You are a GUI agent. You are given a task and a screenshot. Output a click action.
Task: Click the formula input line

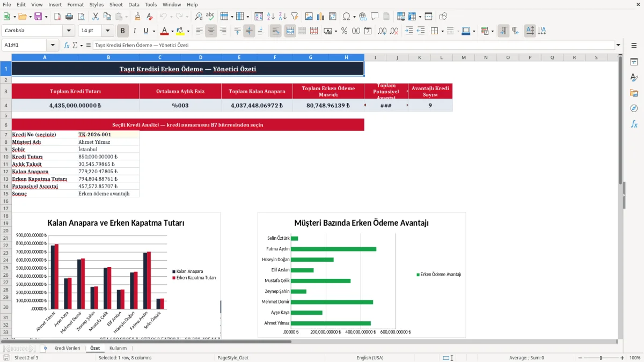[353, 45]
